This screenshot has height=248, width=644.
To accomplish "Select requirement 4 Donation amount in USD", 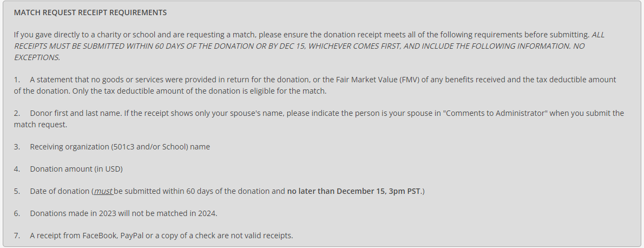I will (68, 169).
